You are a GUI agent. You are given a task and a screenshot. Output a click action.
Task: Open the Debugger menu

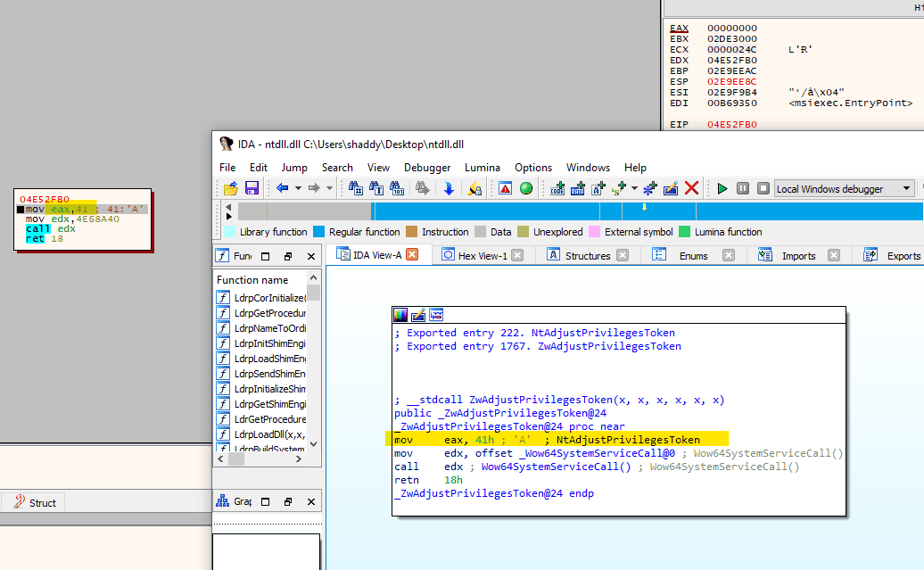pos(427,168)
